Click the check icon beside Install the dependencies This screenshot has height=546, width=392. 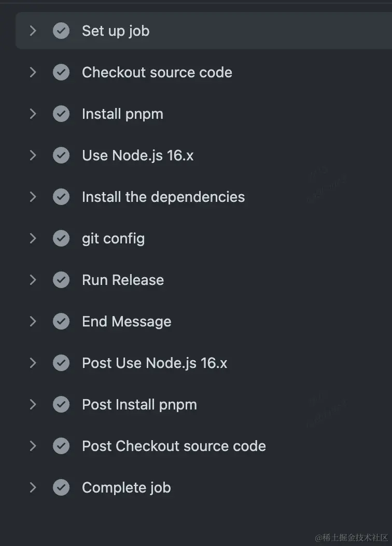tap(61, 197)
